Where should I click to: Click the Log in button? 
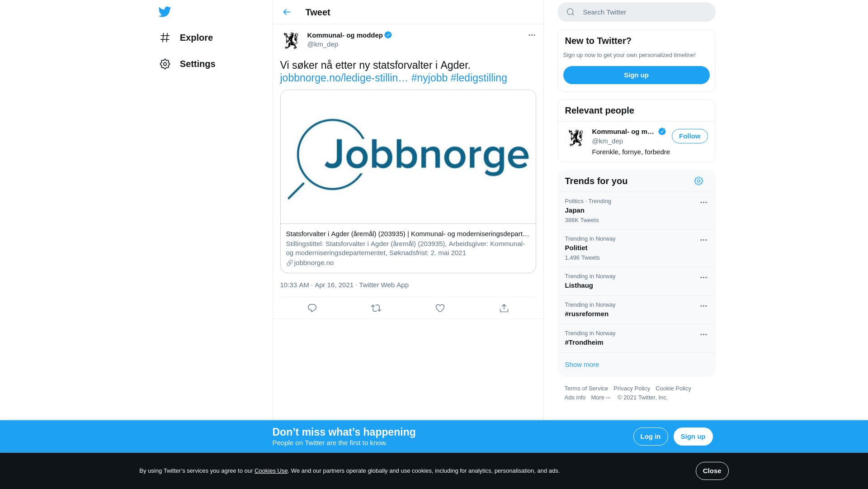pos(650,437)
